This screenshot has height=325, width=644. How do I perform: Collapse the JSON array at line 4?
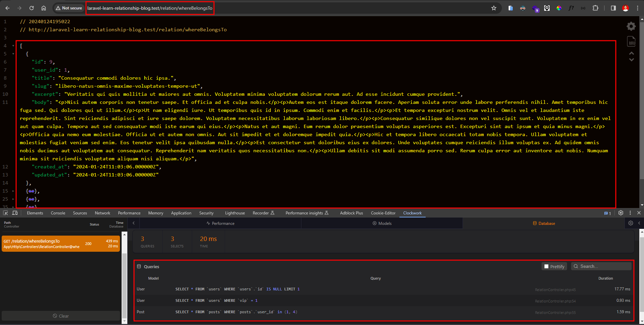click(x=13, y=46)
